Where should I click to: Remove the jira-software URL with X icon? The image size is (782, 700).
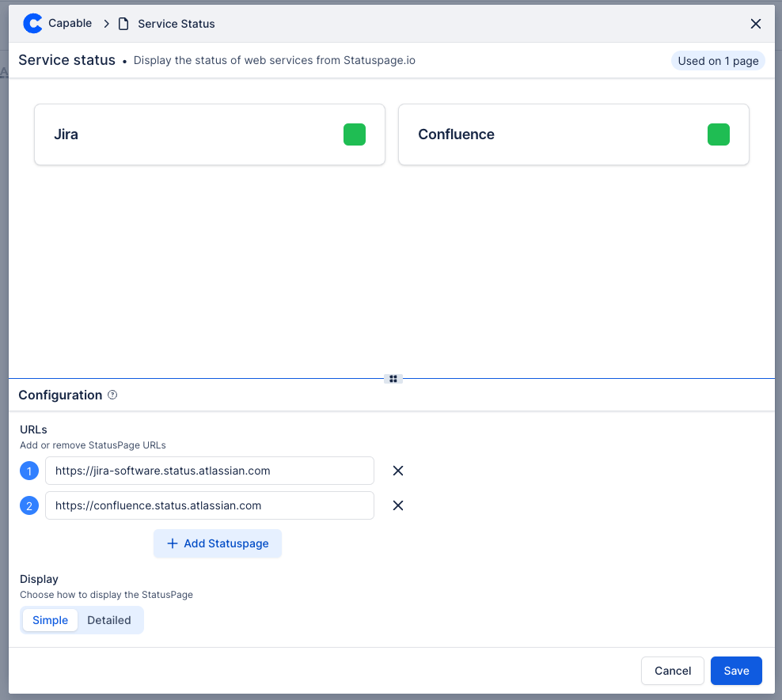coord(398,471)
